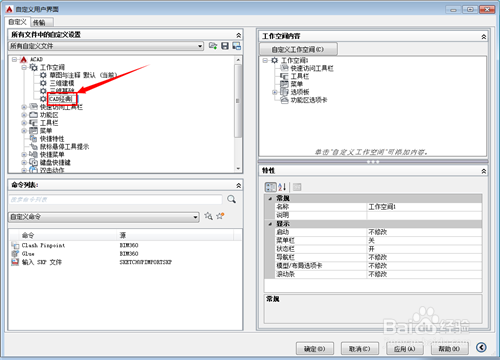Image resolution: width=500 pixels, height=360 pixels.
Task: Click the 功能区选项卡 icon in workspace contents
Action: tap(284, 100)
